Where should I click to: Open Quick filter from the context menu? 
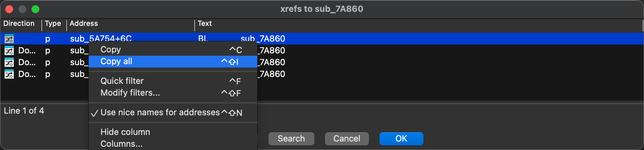pos(122,81)
